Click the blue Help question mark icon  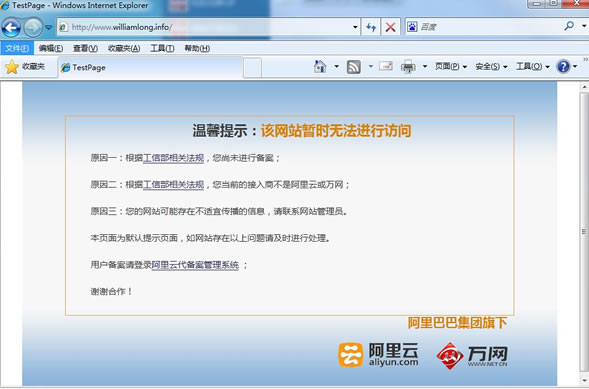point(563,66)
